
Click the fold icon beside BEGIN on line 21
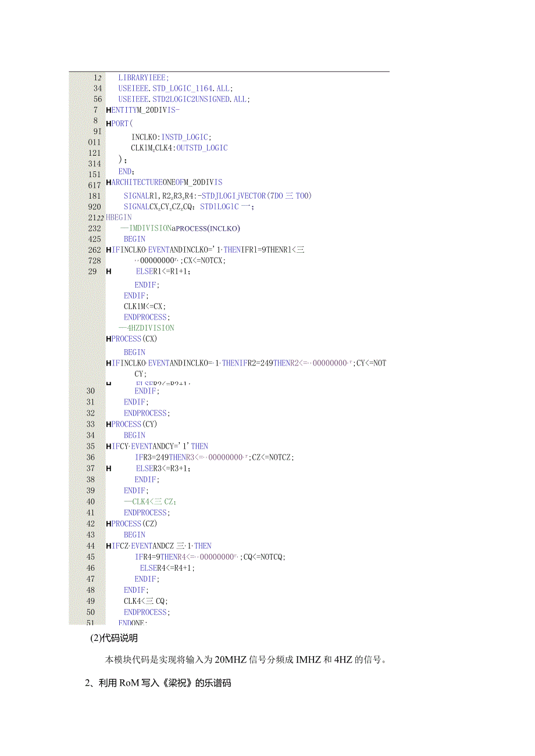coord(107,217)
